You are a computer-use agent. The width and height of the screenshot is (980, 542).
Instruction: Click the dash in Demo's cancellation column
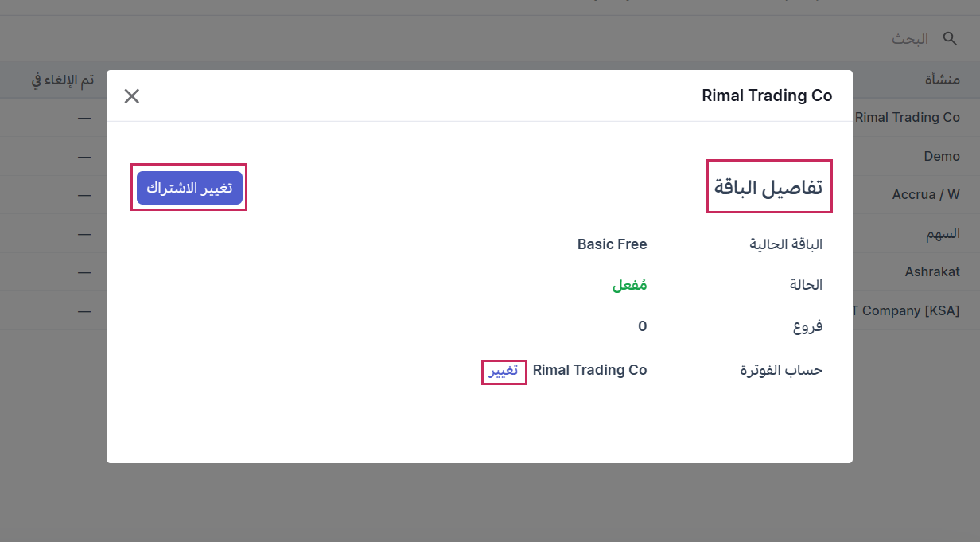tap(84, 156)
